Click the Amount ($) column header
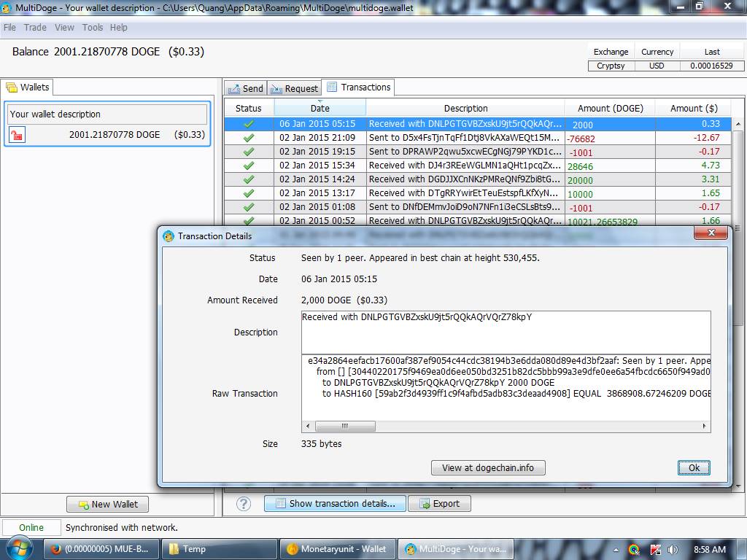Viewport: 747px width, 560px height. coord(694,108)
